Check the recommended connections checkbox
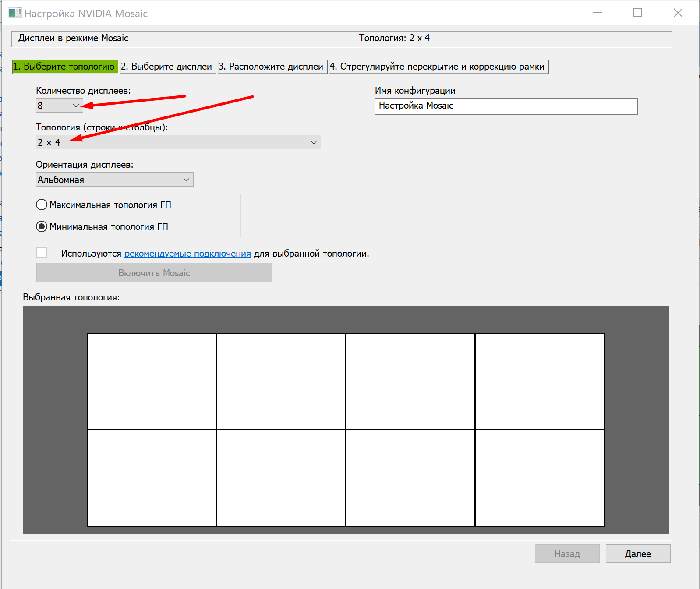This screenshot has width=700, height=589. [x=42, y=253]
